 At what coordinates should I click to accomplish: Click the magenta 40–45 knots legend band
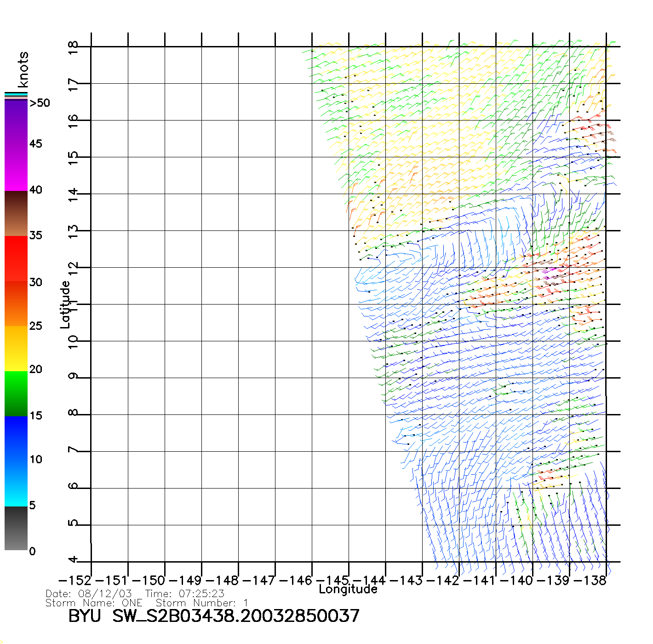[x=16, y=168]
